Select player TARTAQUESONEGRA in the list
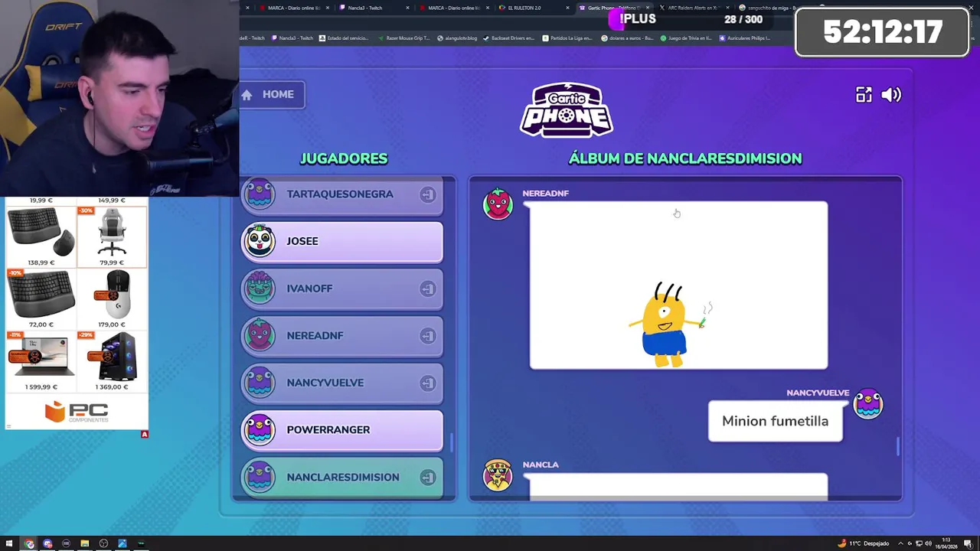 (x=342, y=194)
